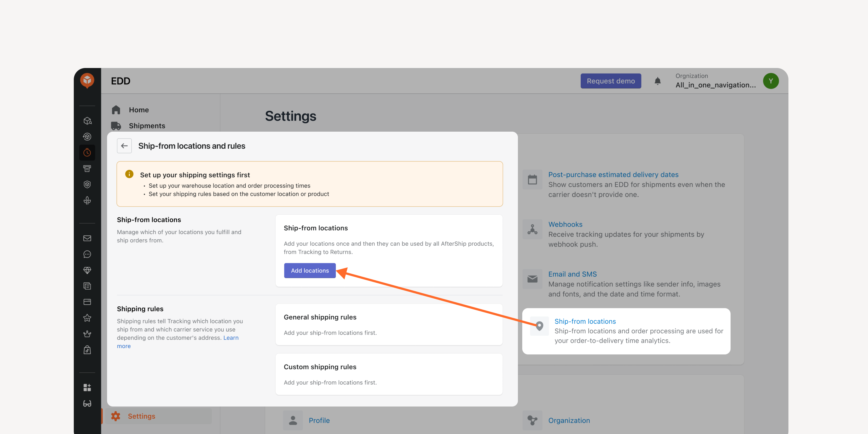
Task: Open the Y user avatar menu
Action: [x=770, y=81]
